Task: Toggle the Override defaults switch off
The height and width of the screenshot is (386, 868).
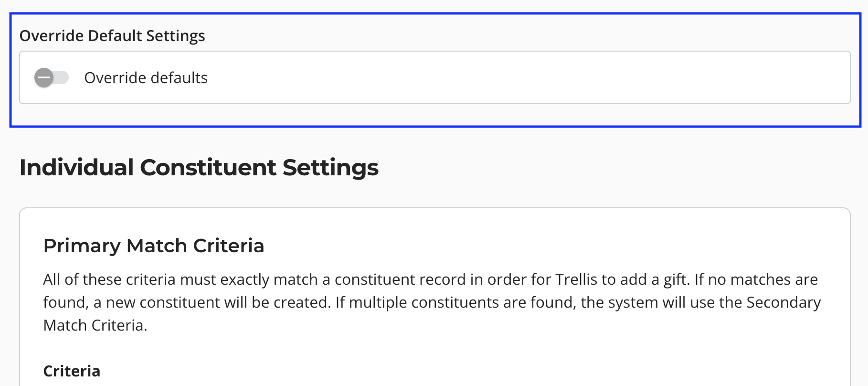Action: 53,77
